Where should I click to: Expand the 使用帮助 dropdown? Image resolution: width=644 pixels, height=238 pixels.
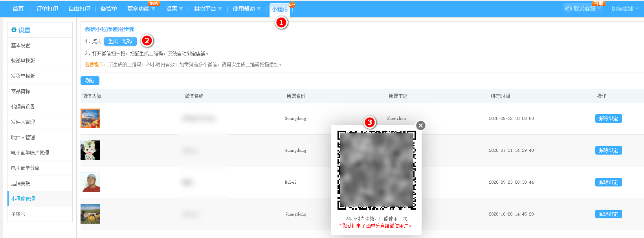tap(246, 9)
